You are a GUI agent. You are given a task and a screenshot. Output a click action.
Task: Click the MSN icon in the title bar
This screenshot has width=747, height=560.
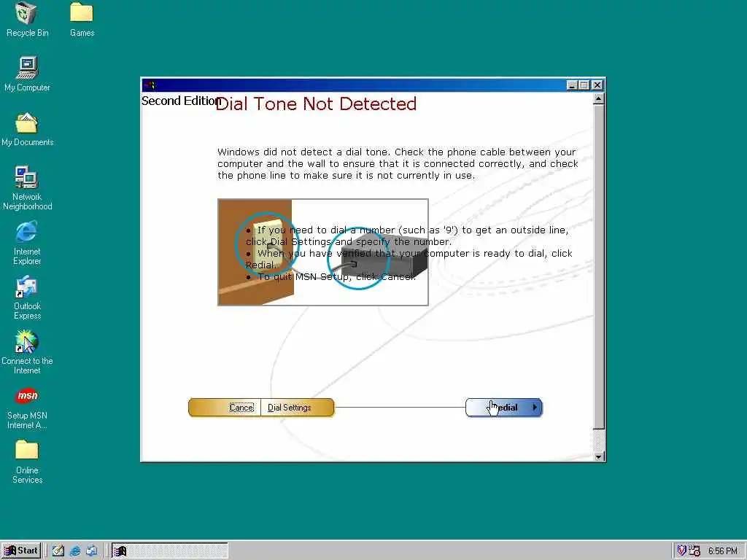point(150,85)
